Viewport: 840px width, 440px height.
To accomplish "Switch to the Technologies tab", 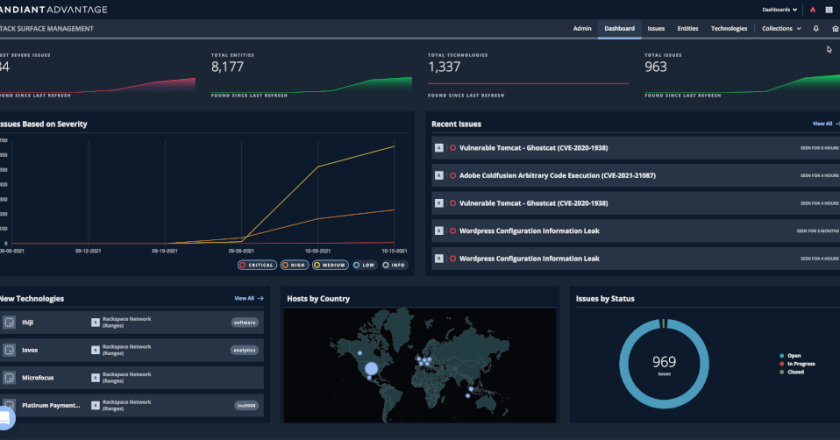I will pyautogui.click(x=729, y=28).
